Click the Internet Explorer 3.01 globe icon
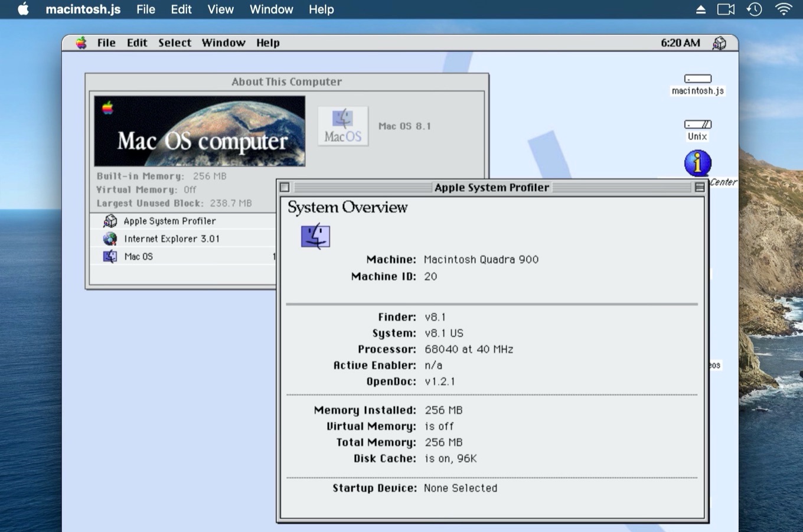The image size is (803, 532). (110, 238)
